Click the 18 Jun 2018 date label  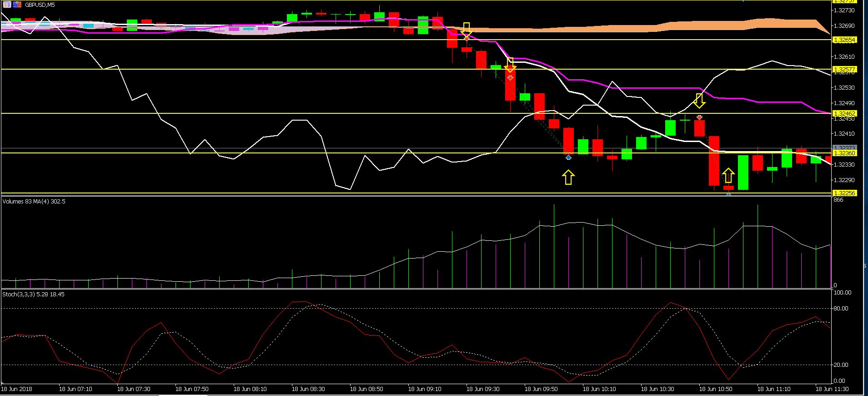tap(16, 389)
